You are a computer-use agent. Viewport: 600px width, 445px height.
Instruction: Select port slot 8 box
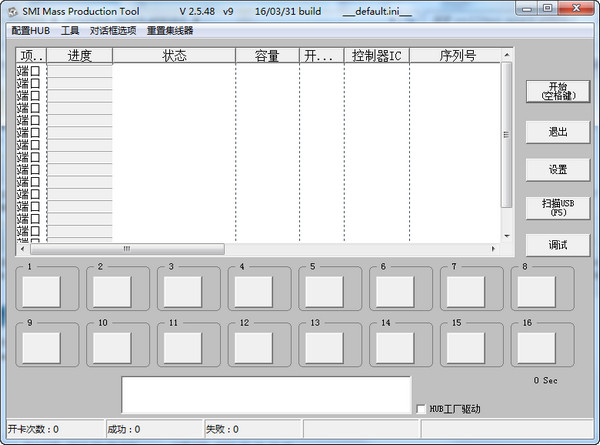tap(536, 292)
